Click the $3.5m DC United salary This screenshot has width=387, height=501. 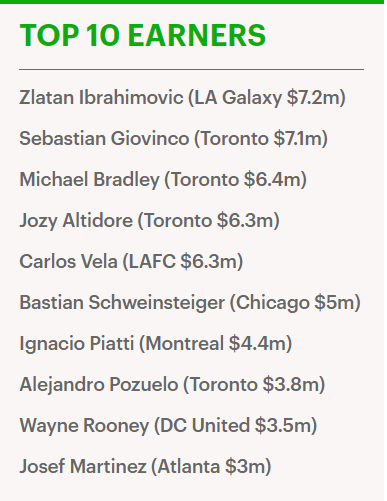[x=283, y=425]
